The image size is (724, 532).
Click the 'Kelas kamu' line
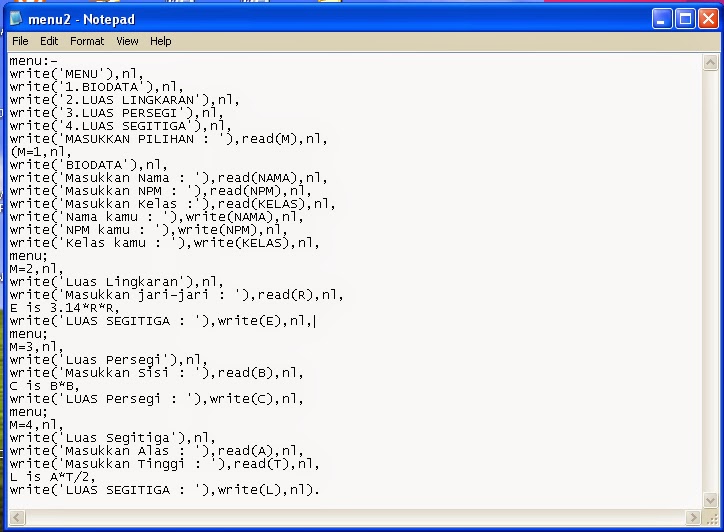point(164,242)
